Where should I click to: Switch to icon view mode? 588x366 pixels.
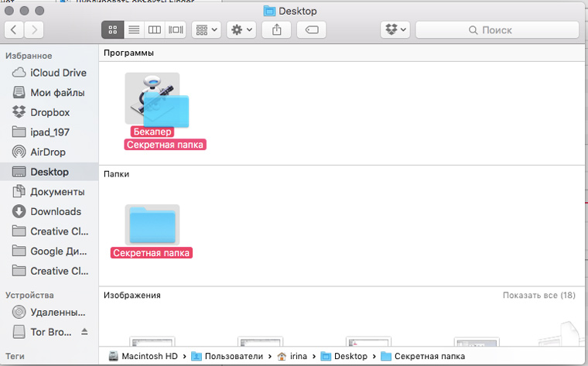pos(112,29)
